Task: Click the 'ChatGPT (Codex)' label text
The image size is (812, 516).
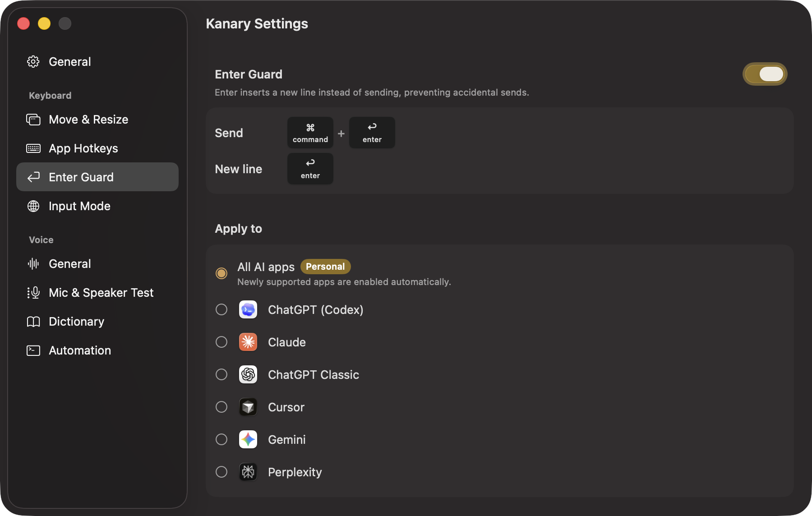Action: [x=316, y=310]
